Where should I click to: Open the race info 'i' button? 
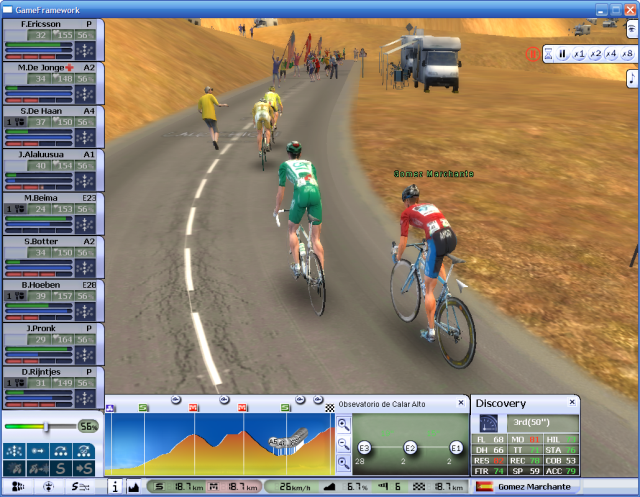pos(114,487)
